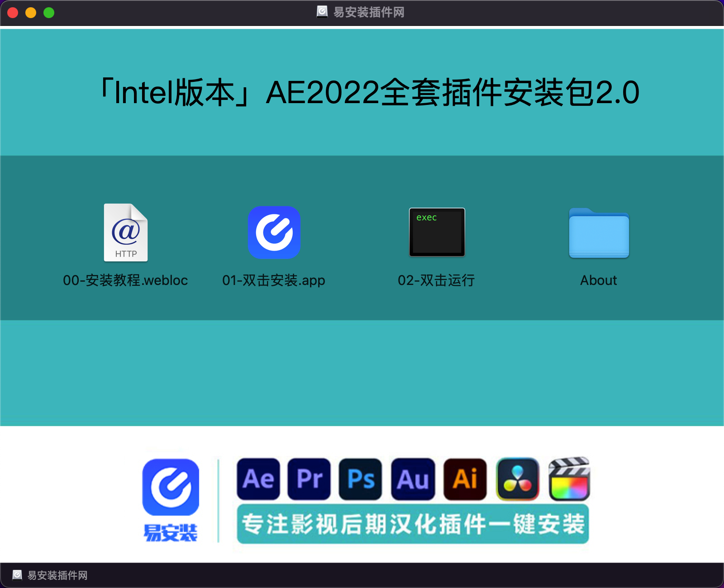Click the 01-双击安装.app file name label
Viewport: 724px width, 588px height.
(274, 280)
